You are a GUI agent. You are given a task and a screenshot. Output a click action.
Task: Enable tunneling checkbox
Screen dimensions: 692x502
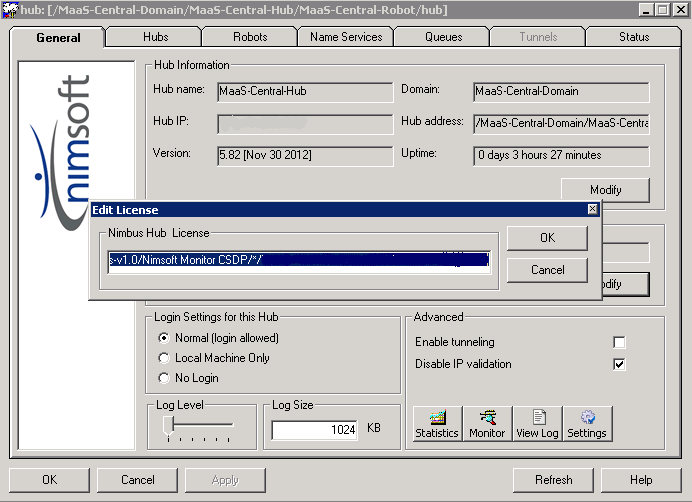tap(619, 342)
